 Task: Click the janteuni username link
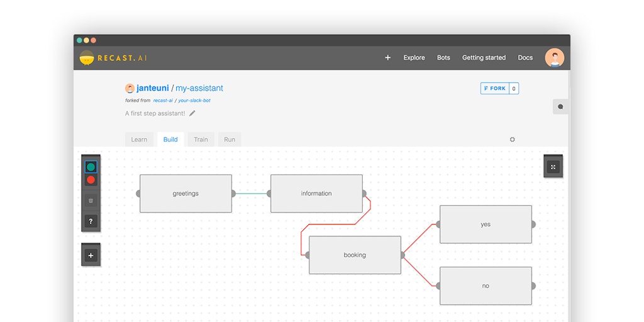point(152,88)
